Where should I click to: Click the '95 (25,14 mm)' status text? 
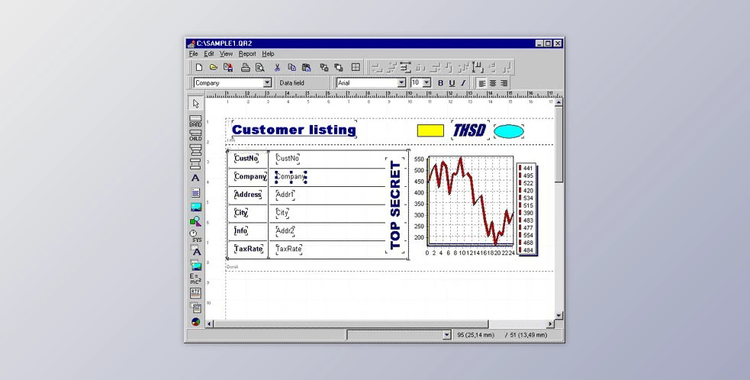point(475,335)
